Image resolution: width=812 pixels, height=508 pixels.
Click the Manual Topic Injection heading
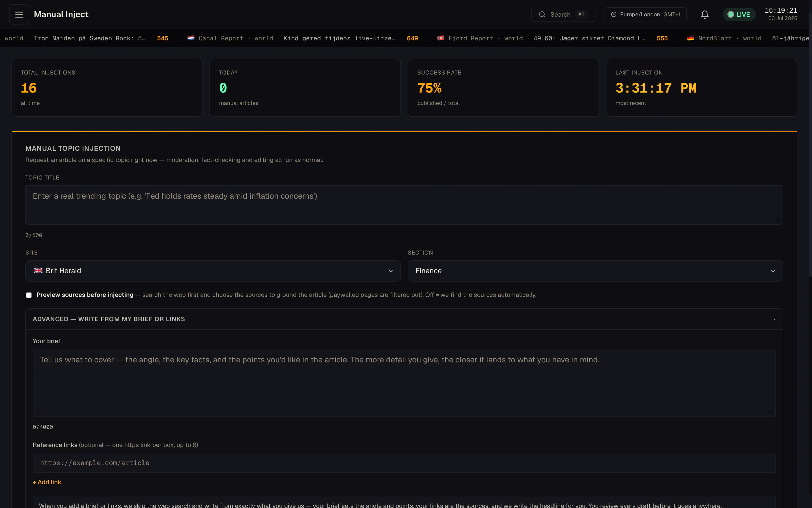pos(73,148)
